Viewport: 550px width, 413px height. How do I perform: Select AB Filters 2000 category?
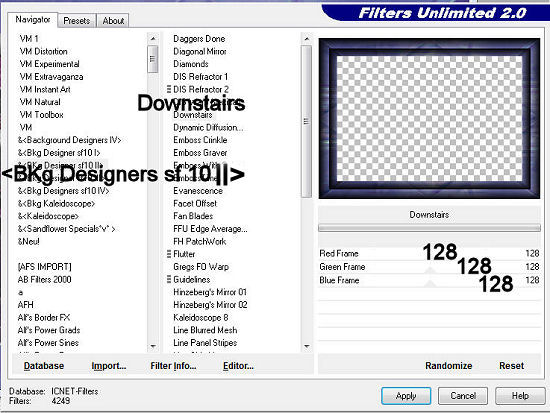tap(44, 279)
